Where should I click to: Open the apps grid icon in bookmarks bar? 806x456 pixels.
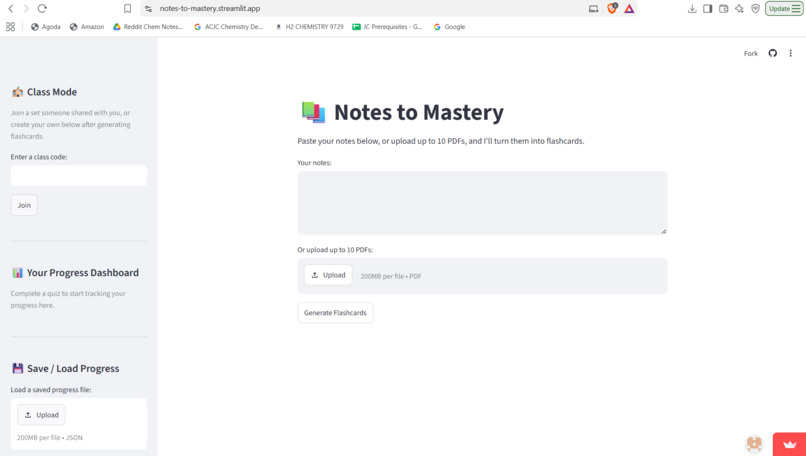pos(10,27)
